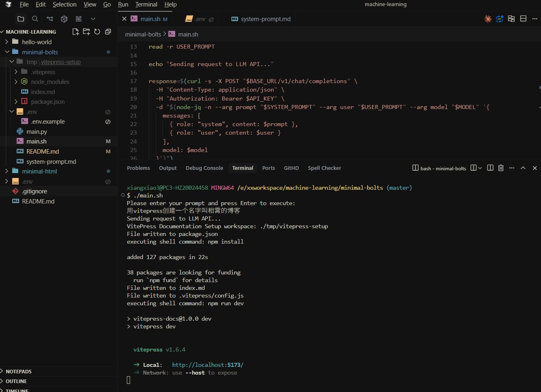541x392 pixels.
Task: Switch to the Spell Checker tab
Action: tap(324, 168)
